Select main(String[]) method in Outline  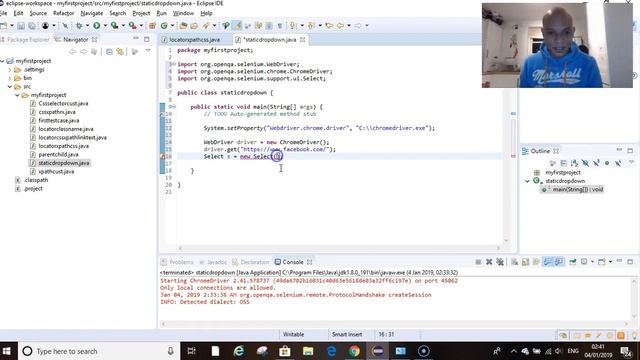(578, 189)
